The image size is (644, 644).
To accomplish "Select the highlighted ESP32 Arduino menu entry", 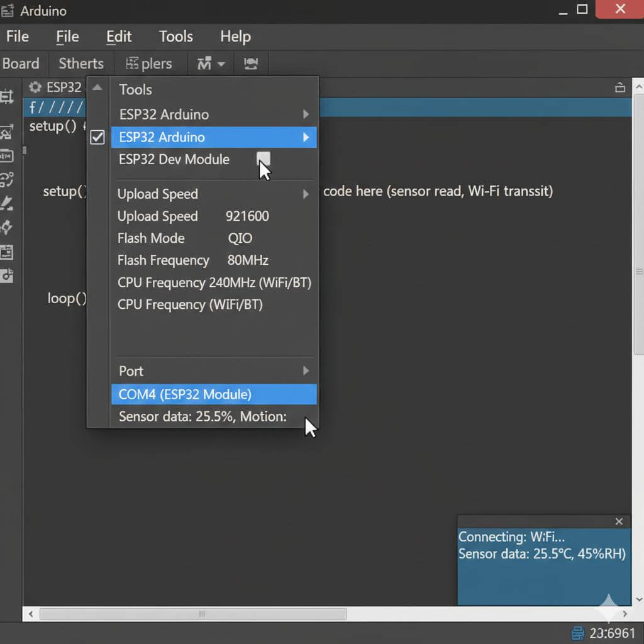I will click(214, 137).
